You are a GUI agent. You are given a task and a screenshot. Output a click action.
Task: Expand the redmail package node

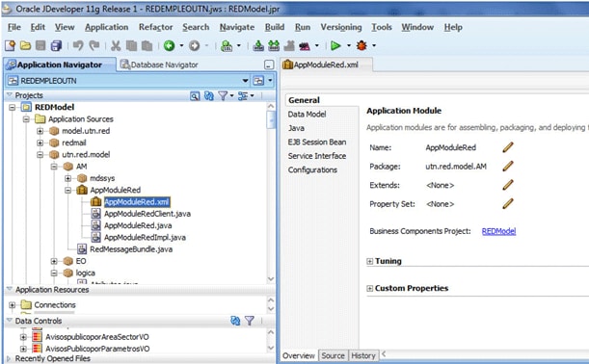[x=40, y=143]
